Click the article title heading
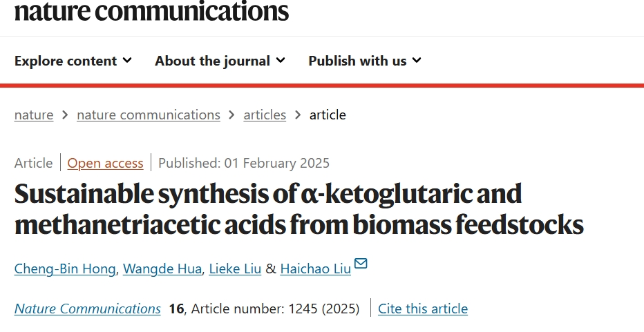This screenshot has width=644, height=332. tap(299, 209)
